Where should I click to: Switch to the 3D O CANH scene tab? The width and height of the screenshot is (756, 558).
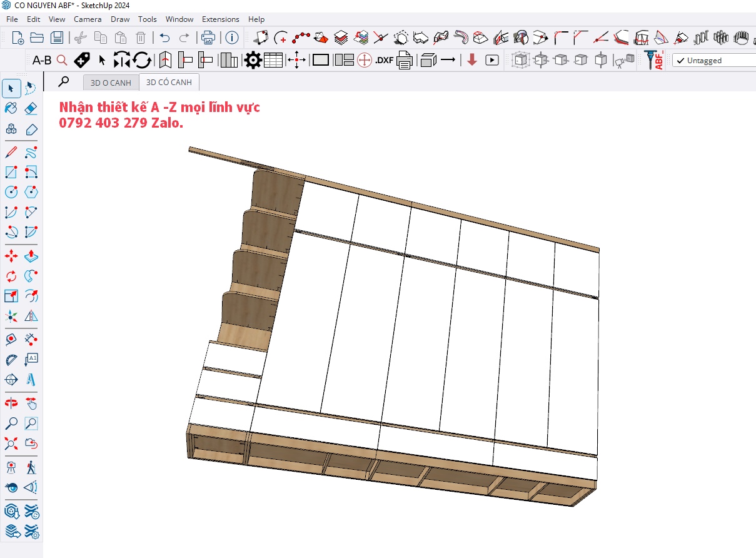[x=111, y=83]
